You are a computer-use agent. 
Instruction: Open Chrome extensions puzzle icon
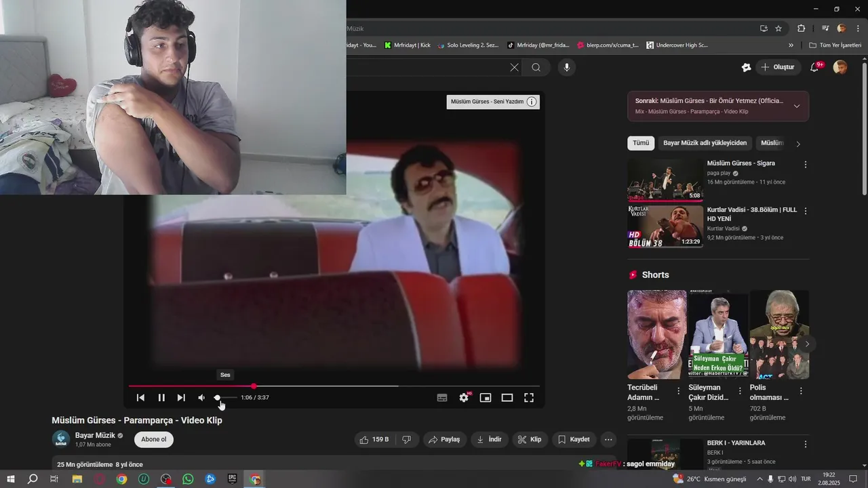point(802,28)
